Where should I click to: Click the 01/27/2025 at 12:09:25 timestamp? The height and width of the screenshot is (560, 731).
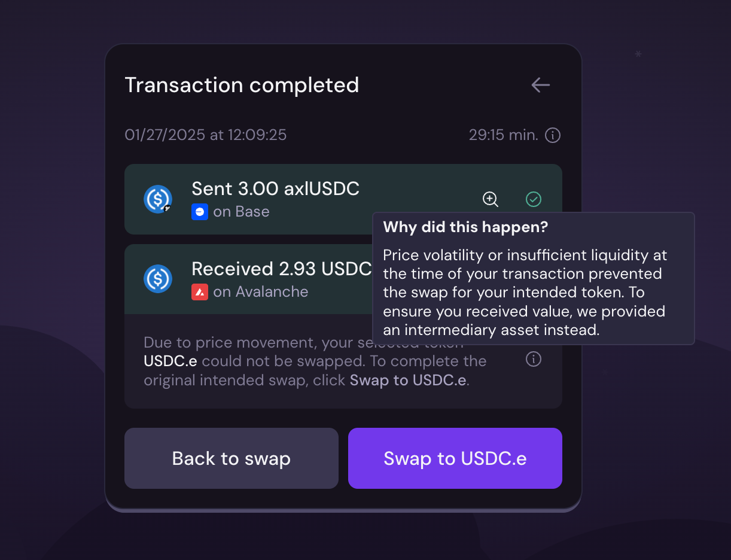(205, 135)
